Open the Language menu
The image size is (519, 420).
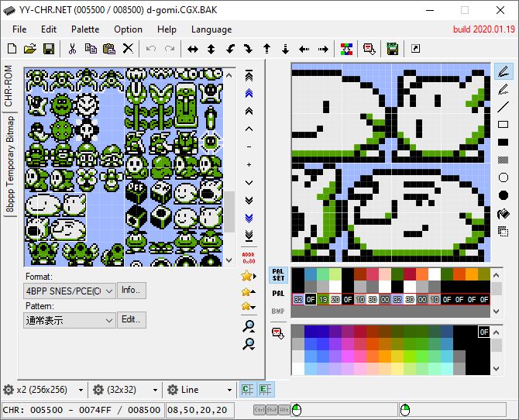click(x=211, y=29)
